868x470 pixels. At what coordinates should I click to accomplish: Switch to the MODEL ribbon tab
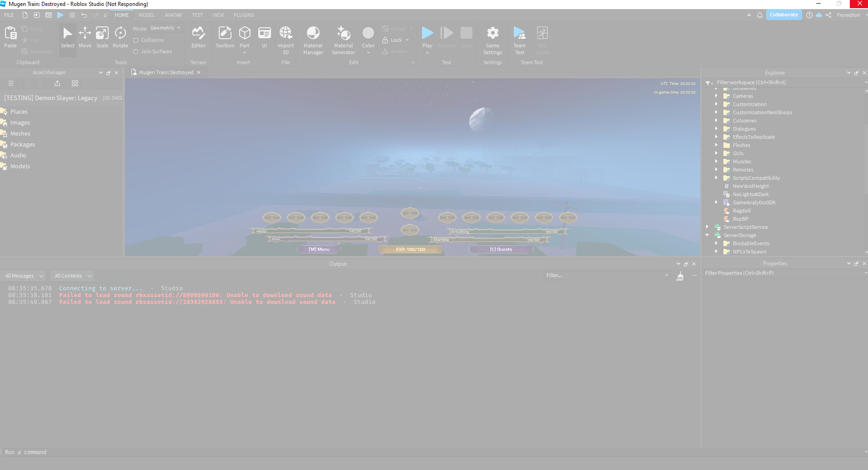146,15
